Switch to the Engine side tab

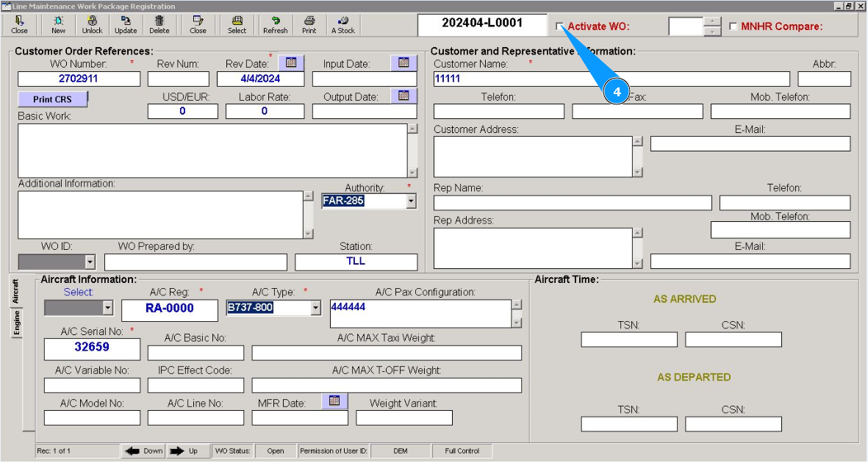coord(16,323)
